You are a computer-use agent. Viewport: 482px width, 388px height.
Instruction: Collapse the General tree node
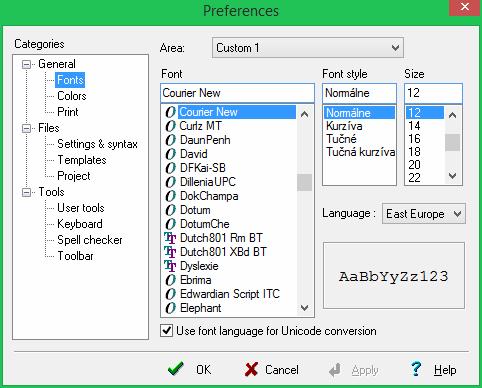pyautogui.click(x=26, y=64)
